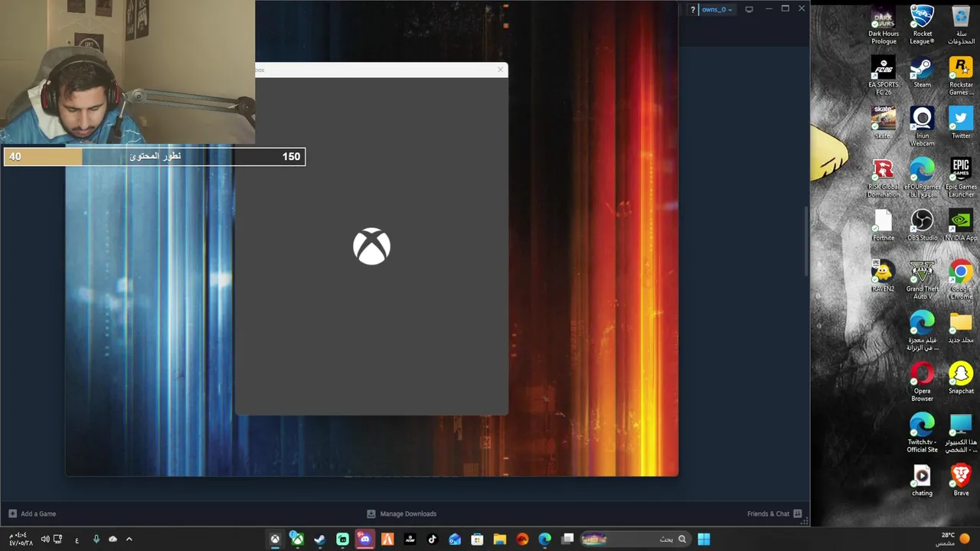
Task: Open the Steam desktop shortcut
Action: coord(922,73)
